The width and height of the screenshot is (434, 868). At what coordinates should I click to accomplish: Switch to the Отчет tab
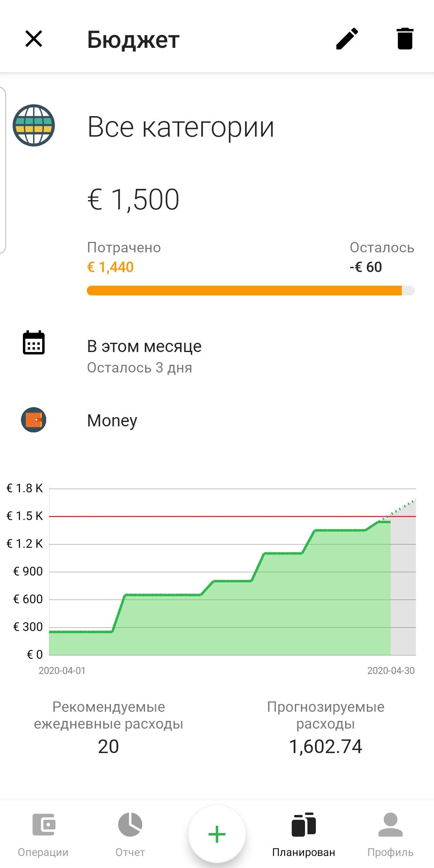click(130, 834)
